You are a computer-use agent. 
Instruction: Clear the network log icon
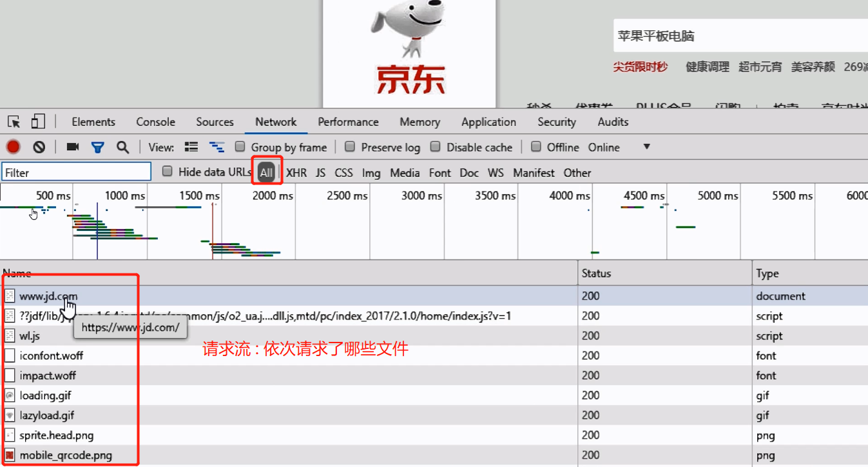click(39, 147)
